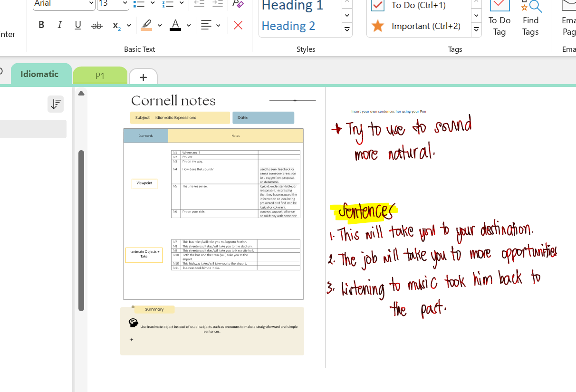Open the P1 section tab
This screenshot has height=392, width=576.
click(100, 76)
